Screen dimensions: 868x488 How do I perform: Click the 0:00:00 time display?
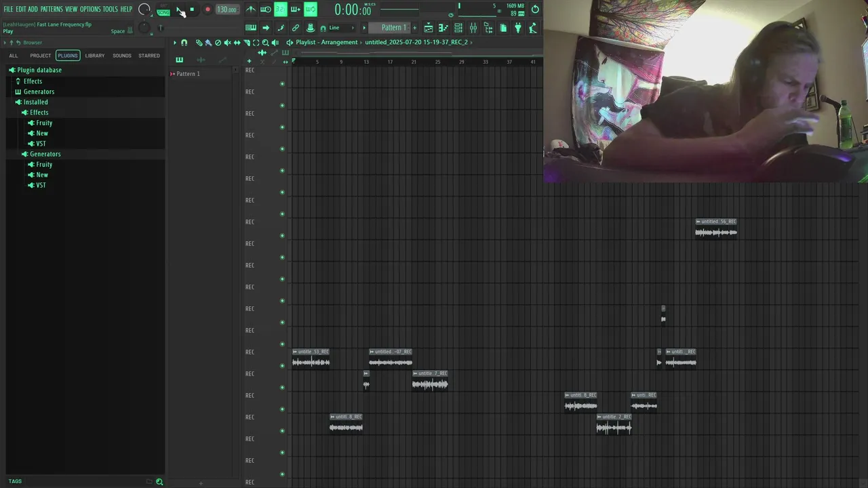[x=353, y=10]
